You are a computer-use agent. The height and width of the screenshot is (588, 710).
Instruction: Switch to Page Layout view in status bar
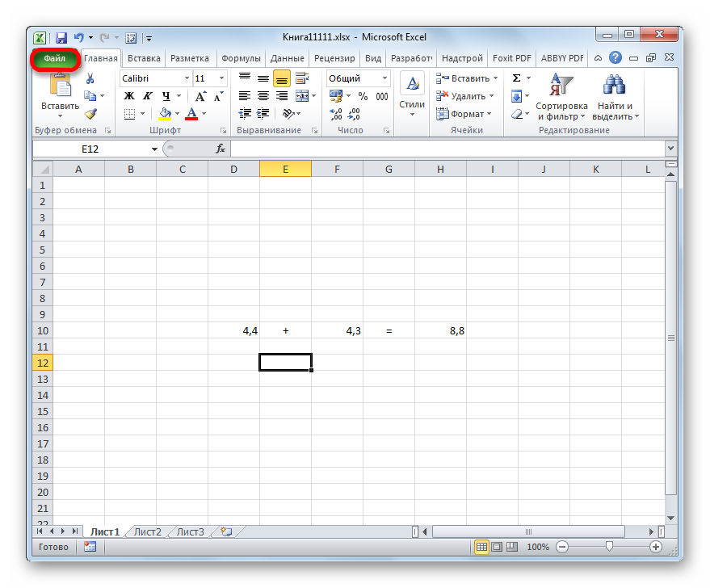(497, 548)
